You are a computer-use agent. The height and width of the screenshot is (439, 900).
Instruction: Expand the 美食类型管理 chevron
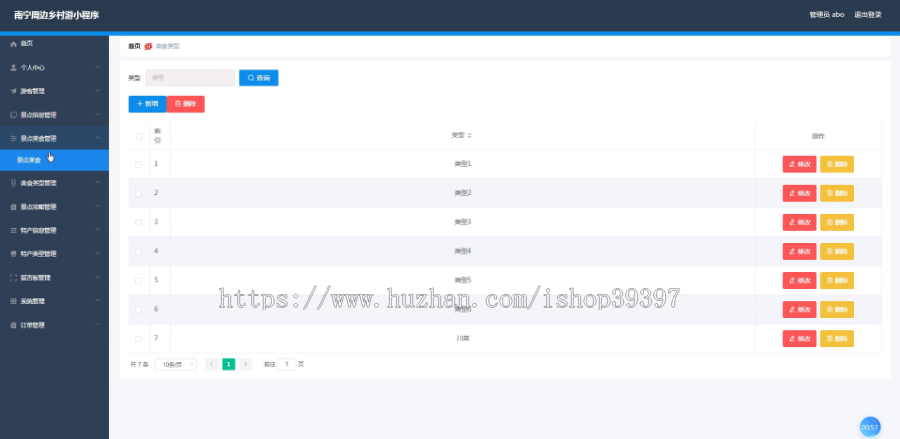tap(98, 182)
